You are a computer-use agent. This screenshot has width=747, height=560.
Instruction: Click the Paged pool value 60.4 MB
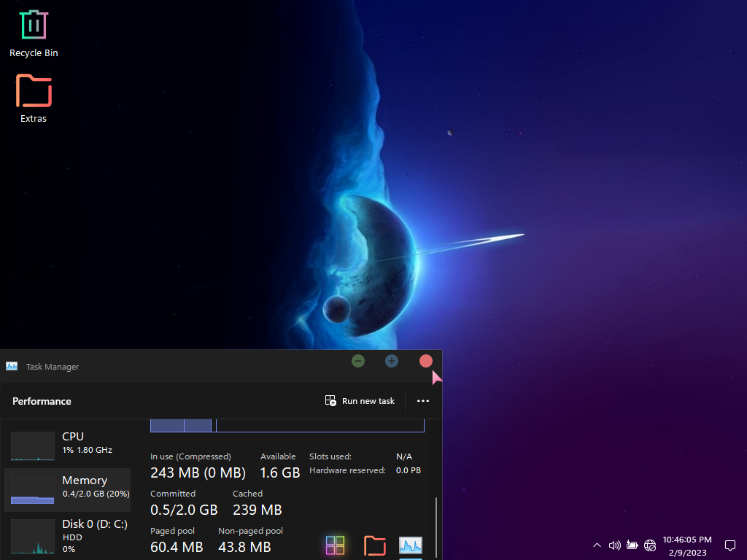pos(177,547)
